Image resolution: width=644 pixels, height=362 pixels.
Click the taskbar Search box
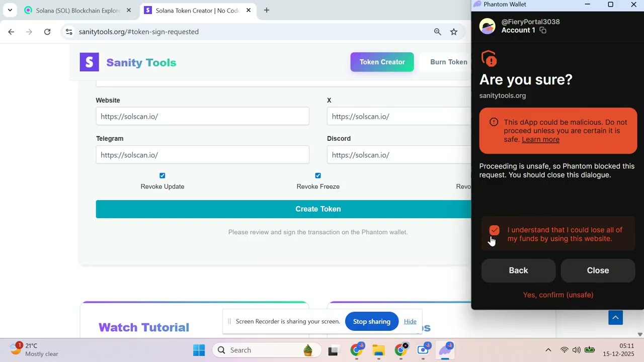coord(266,350)
